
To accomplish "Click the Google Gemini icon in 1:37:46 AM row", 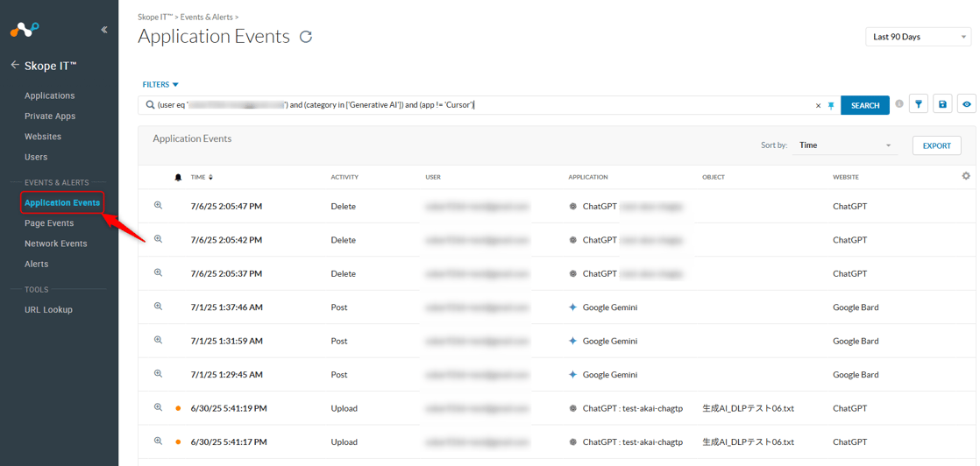I will click(572, 307).
